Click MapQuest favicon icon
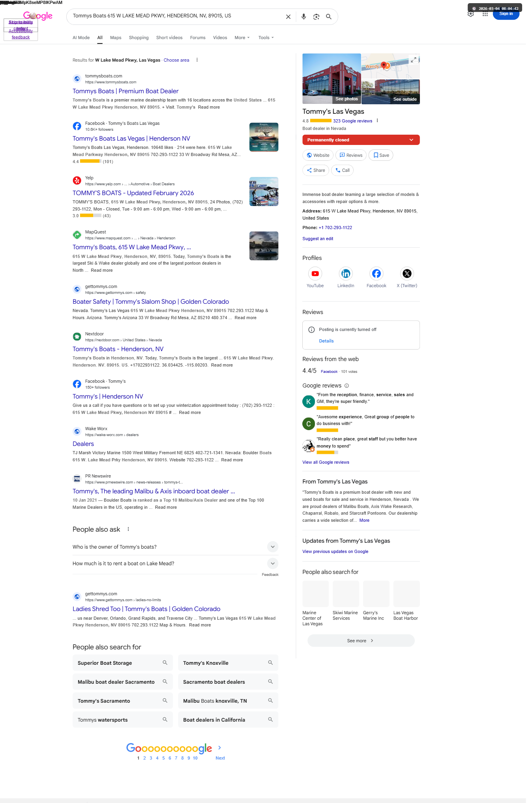The image size is (532, 803). pos(77,235)
